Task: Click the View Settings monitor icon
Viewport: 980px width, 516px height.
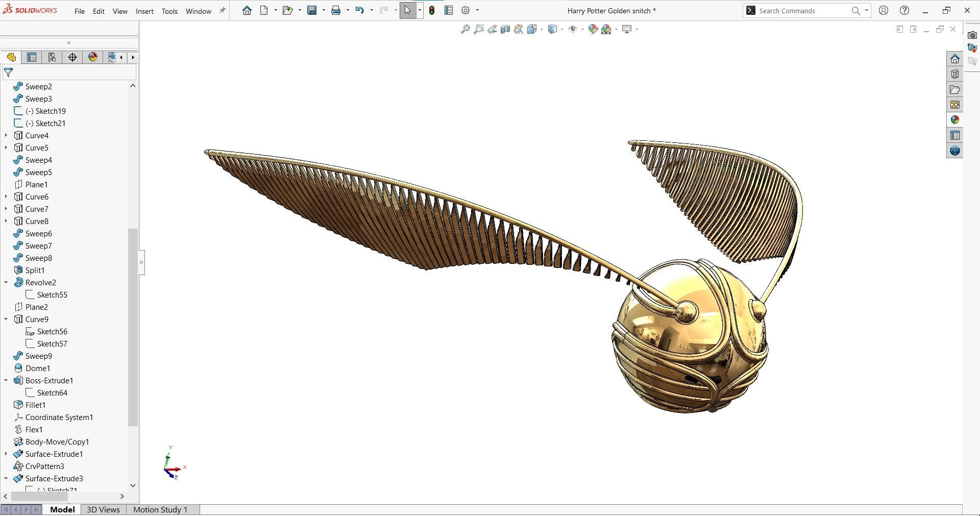Action: [627, 30]
